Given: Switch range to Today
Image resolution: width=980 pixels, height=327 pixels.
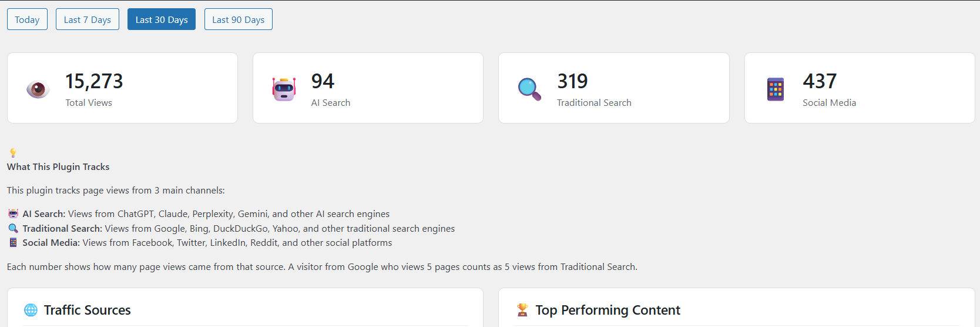Looking at the screenshot, I should click(27, 19).
